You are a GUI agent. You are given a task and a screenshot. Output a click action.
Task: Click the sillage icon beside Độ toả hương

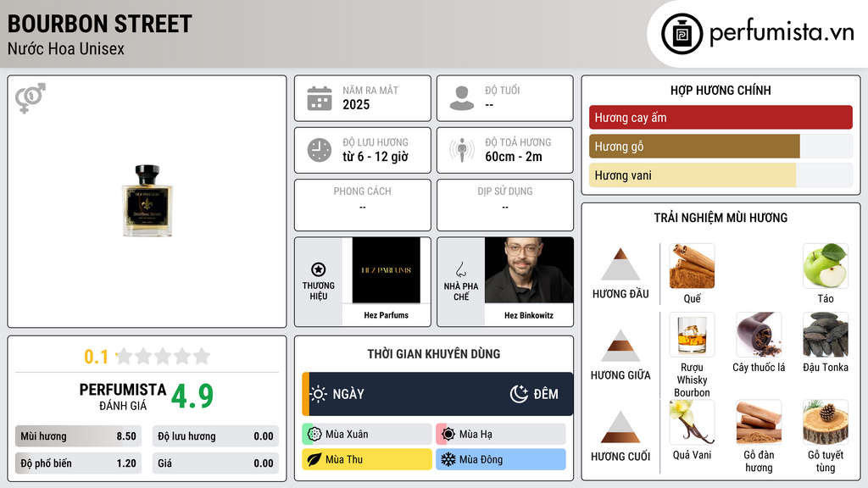click(462, 150)
